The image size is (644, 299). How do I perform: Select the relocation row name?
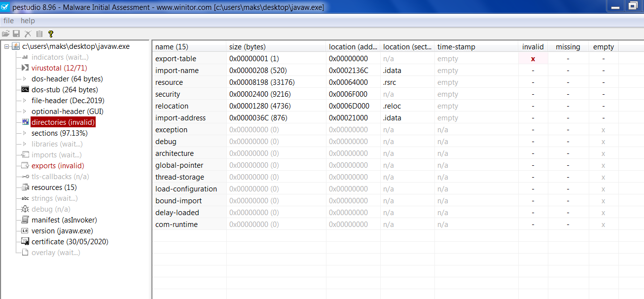(x=172, y=106)
